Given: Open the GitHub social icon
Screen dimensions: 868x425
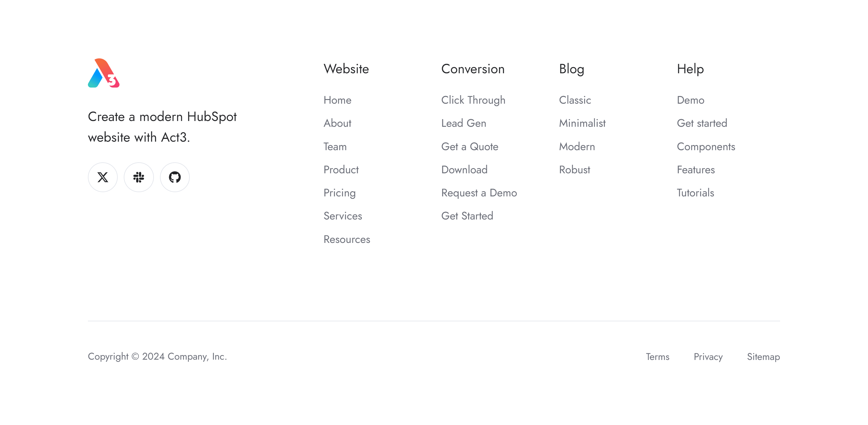Looking at the screenshot, I should pos(175,177).
